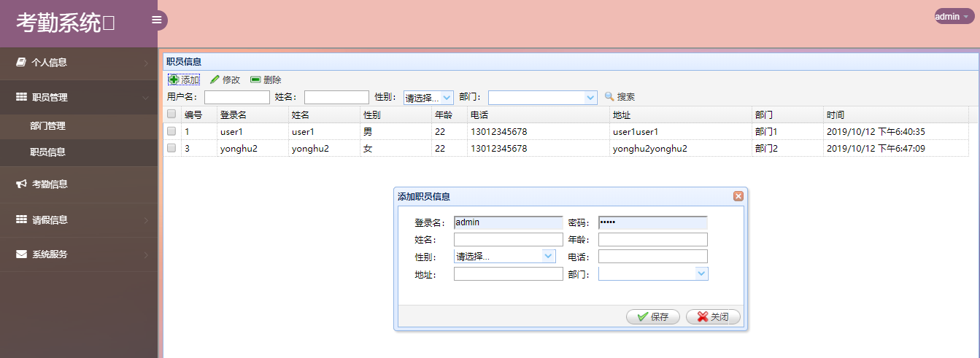
Task: Click the pencil Edit icon
Action: (x=215, y=79)
